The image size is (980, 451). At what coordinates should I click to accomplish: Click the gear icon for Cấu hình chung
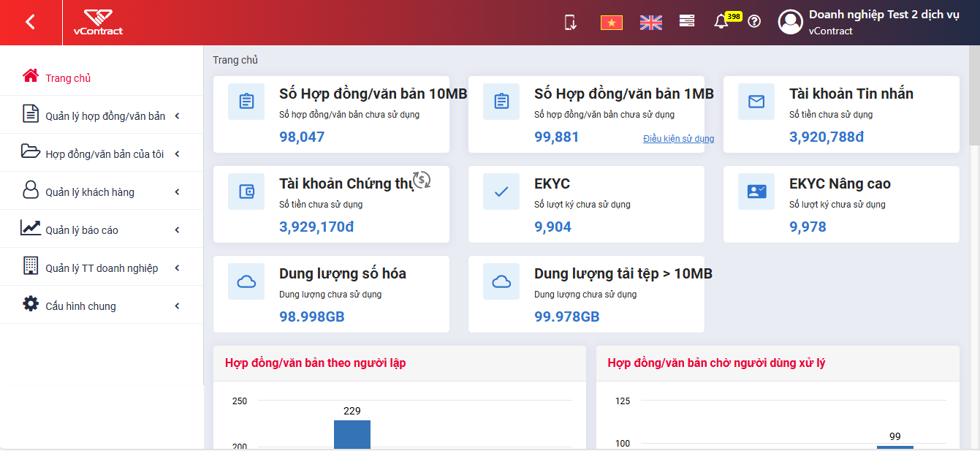point(30,303)
